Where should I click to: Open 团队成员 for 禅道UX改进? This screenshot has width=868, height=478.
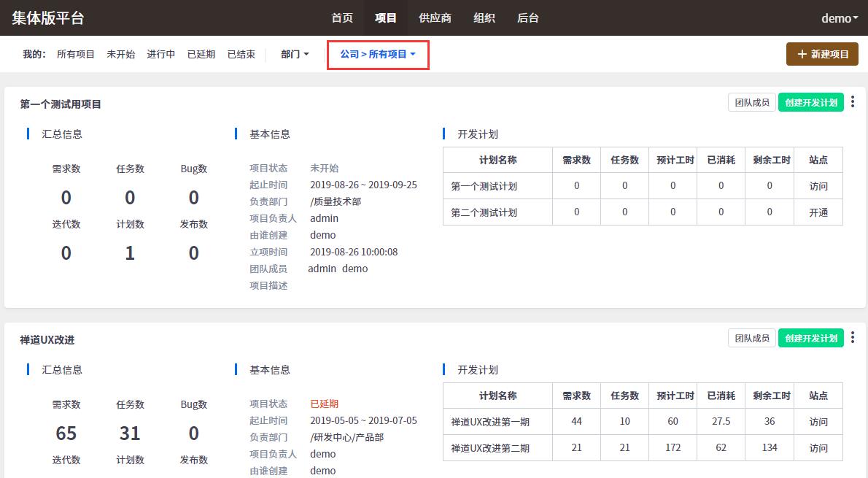click(752, 338)
